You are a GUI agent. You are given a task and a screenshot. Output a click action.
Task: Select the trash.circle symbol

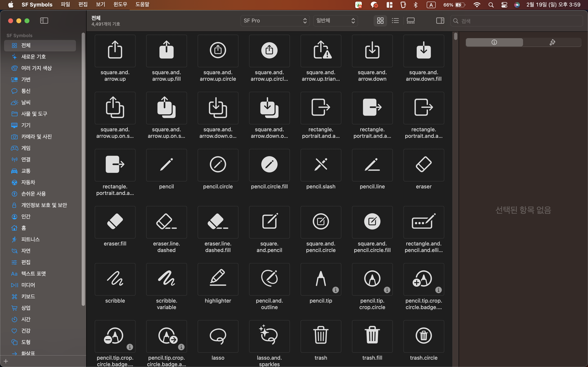423,336
